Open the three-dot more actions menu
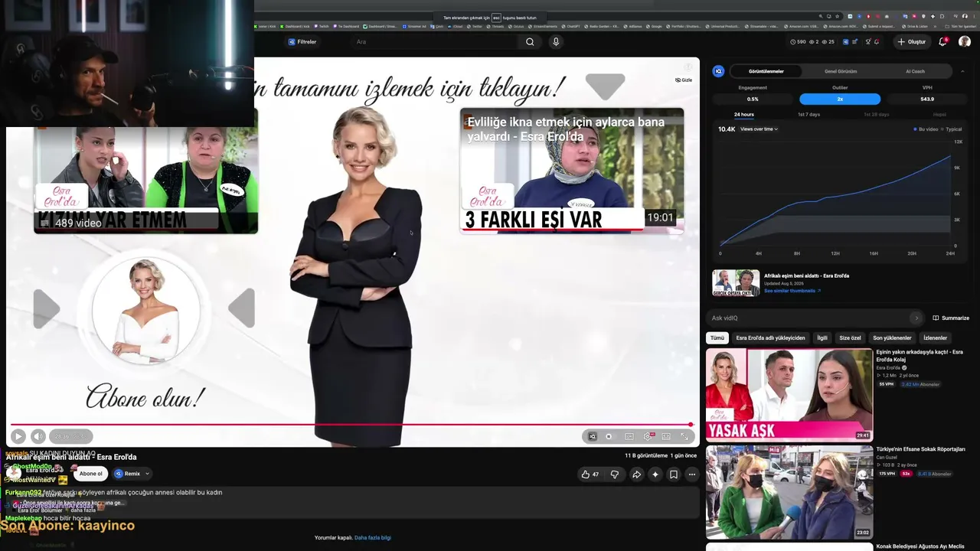 pos(692,474)
